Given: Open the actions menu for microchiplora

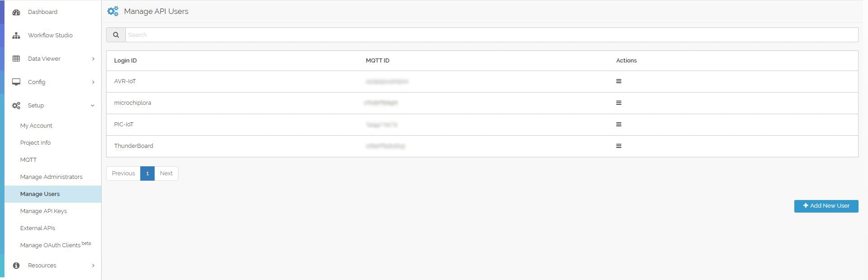Looking at the screenshot, I should point(619,102).
